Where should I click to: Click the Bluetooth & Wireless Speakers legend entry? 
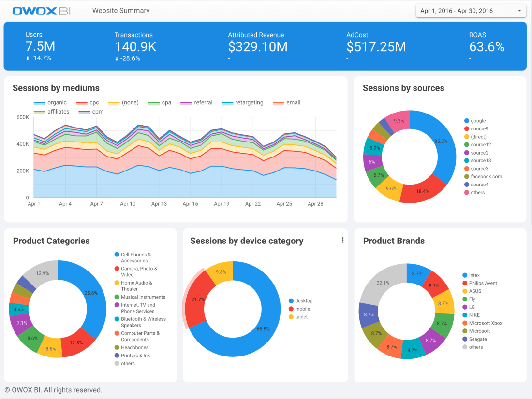[140, 322]
